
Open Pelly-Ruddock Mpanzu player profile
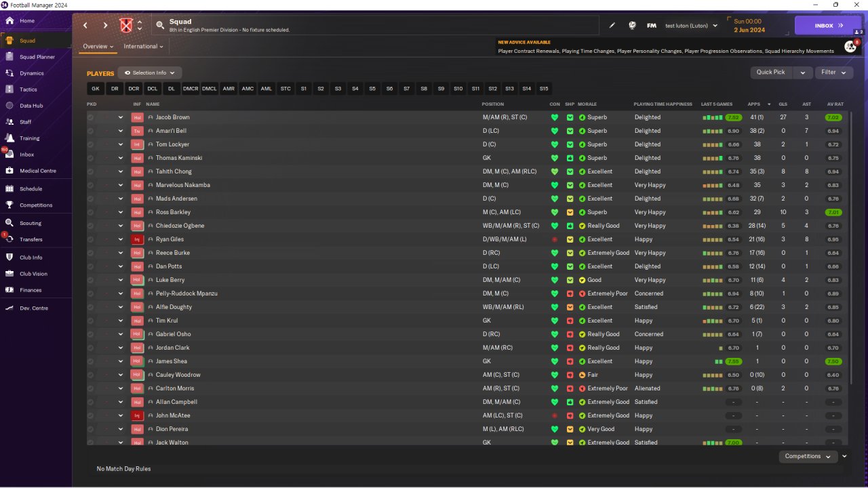186,293
